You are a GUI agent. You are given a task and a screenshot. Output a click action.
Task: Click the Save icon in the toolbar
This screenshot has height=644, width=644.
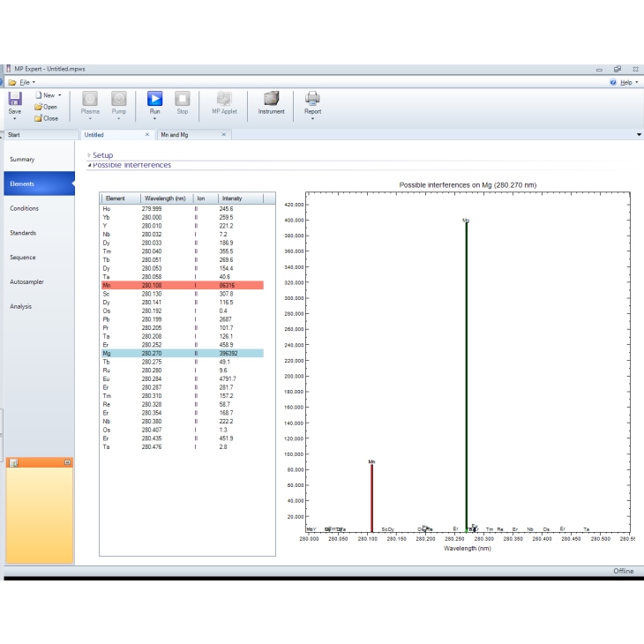(x=15, y=98)
